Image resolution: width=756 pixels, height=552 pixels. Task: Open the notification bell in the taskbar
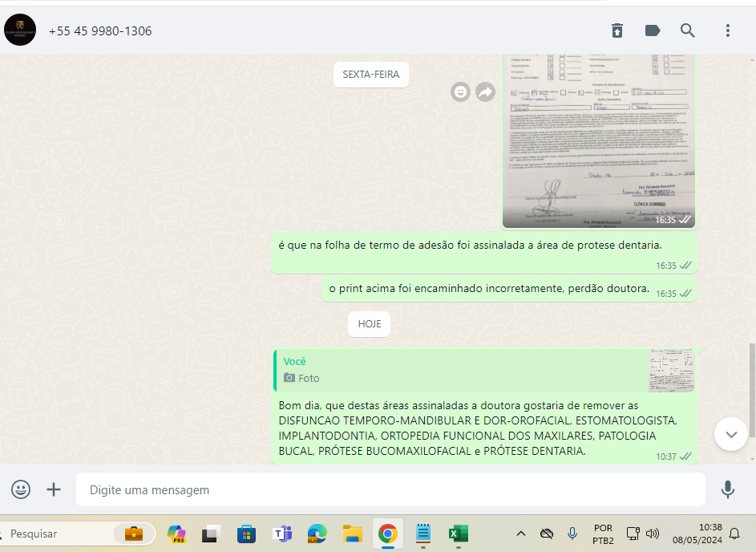click(734, 534)
